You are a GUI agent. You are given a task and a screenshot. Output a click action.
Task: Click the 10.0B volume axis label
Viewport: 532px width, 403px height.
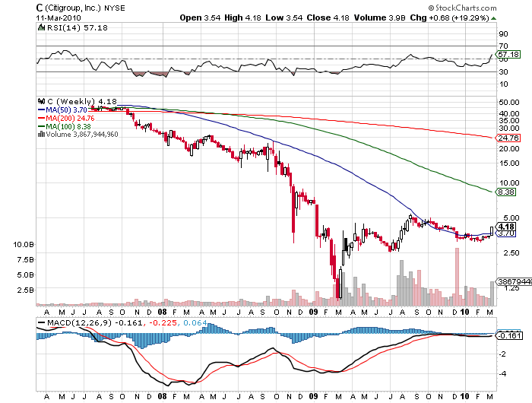pyautogui.click(x=24, y=244)
